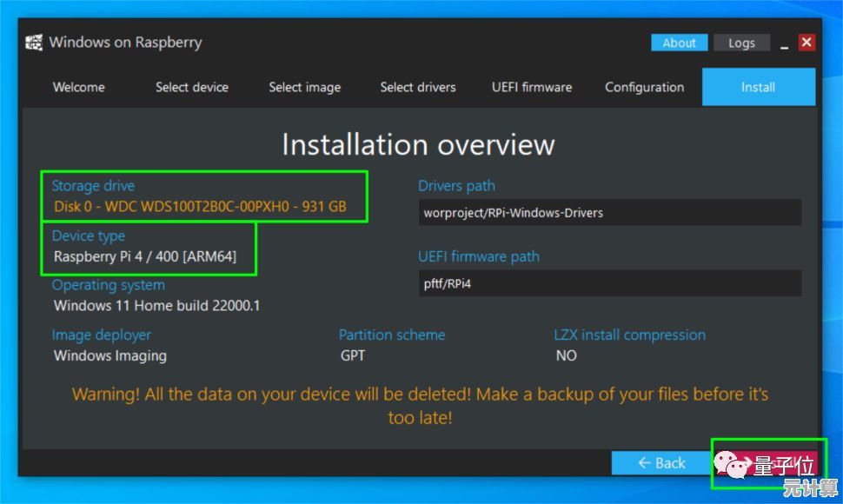Open the About dialog

(x=679, y=42)
